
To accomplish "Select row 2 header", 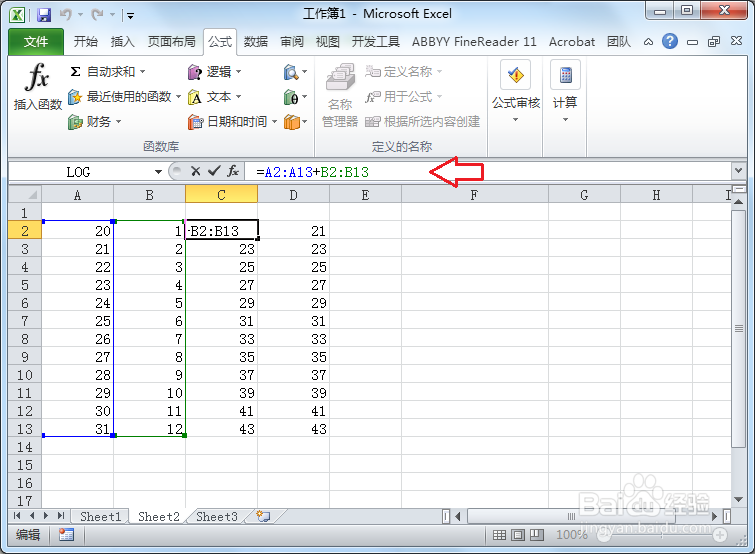I will (25, 231).
